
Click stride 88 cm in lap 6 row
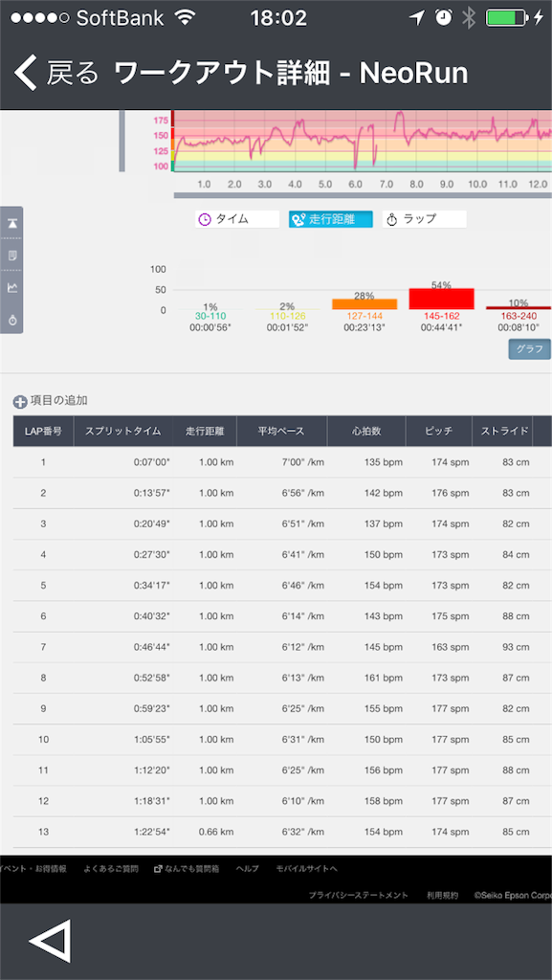[x=516, y=616]
